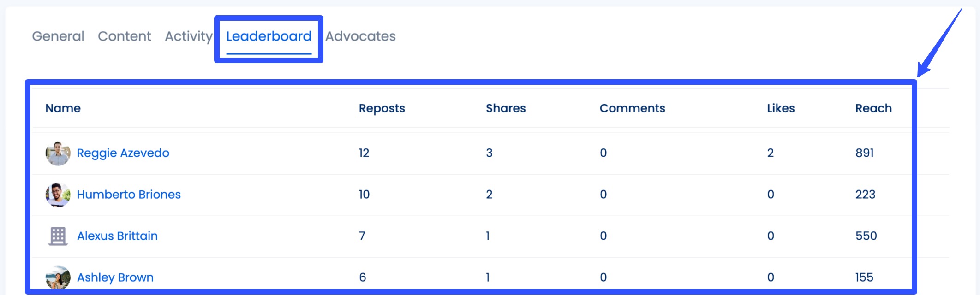Switch to the General tab

(57, 36)
